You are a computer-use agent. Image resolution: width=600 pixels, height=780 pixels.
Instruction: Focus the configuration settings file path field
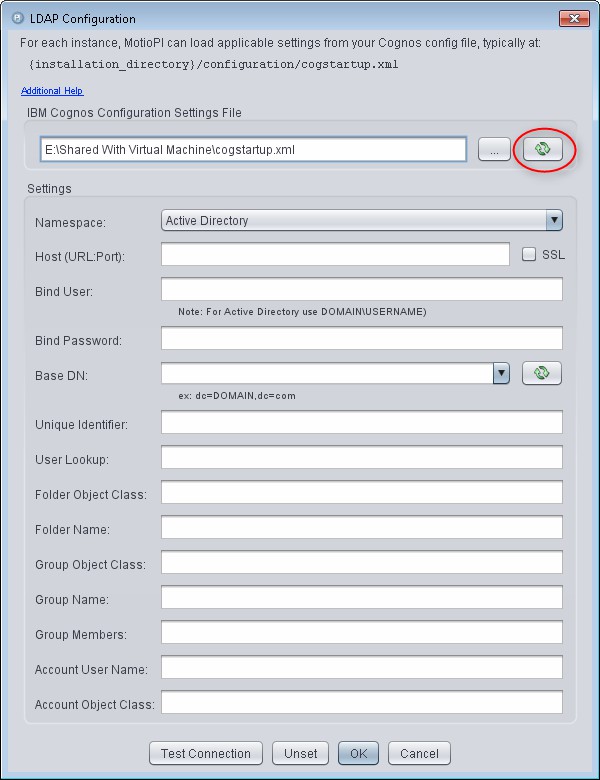(253, 149)
